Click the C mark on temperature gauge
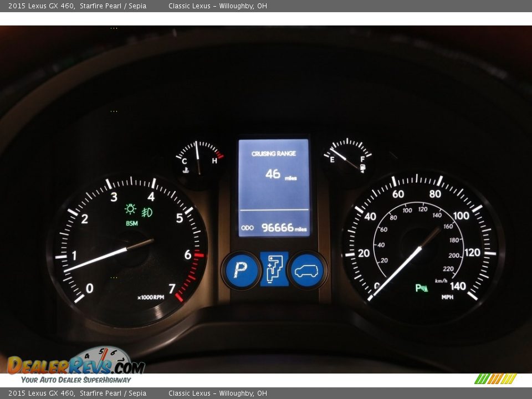 (184, 161)
